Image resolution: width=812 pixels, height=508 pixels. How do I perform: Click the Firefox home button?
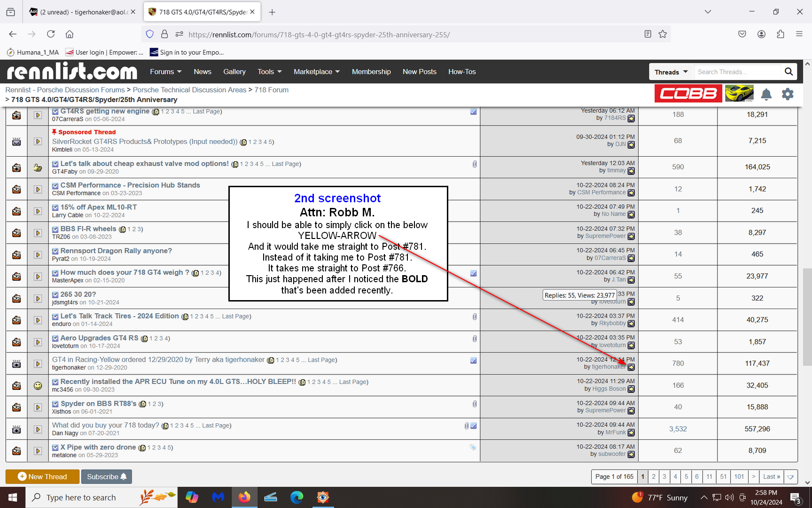tap(70, 34)
